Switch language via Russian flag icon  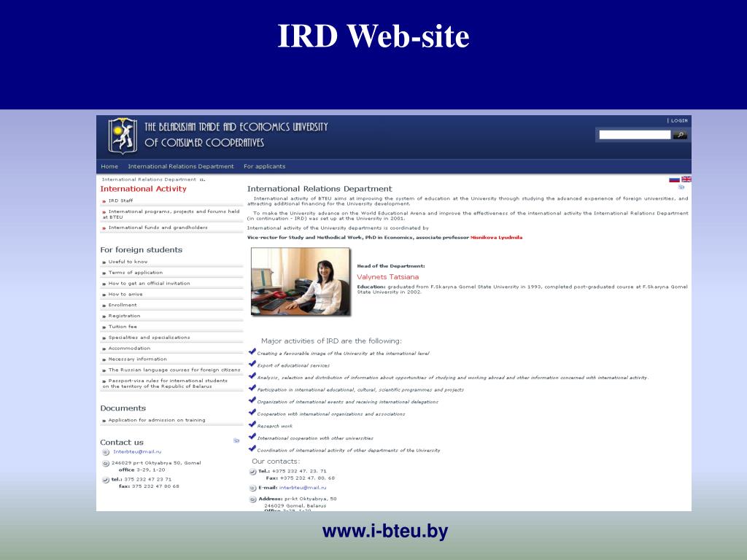tap(674, 179)
